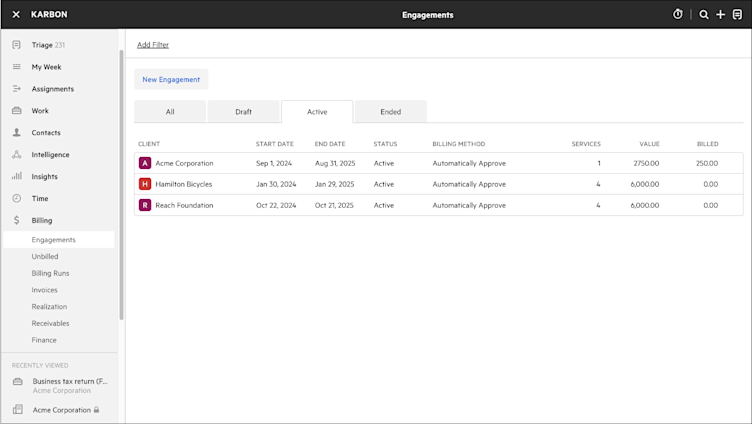
Task: Open Billing Runs submenu item
Action: click(x=50, y=273)
